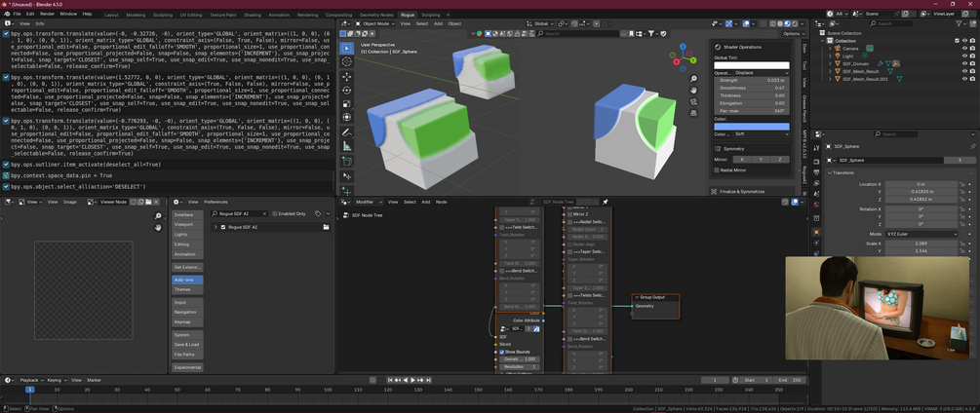The width and height of the screenshot is (980, 413).
Task: Click the jump to end playback button
Action: [429, 380]
